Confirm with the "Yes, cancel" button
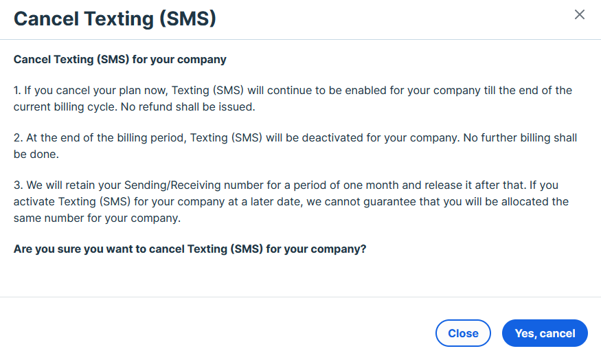The height and width of the screenshot is (364, 601). point(545,333)
